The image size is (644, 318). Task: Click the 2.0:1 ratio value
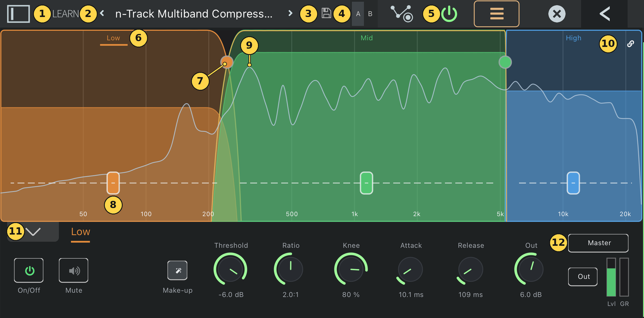(291, 295)
